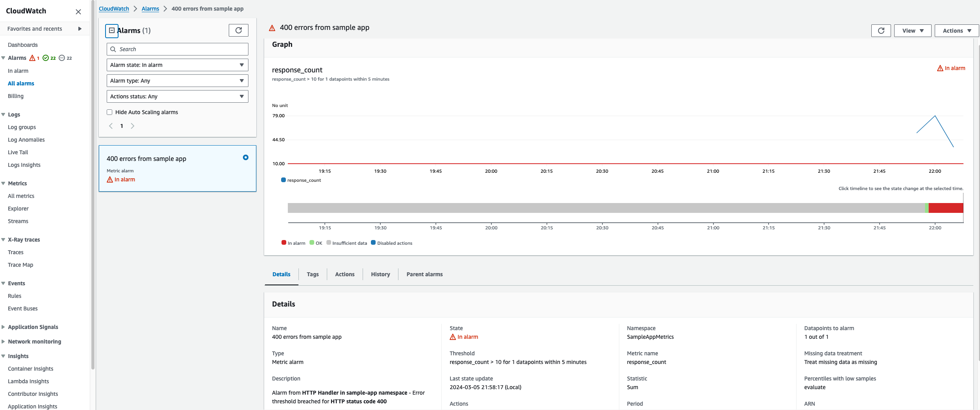Click the red In alarm indicator on the graph

click(952, 68)
